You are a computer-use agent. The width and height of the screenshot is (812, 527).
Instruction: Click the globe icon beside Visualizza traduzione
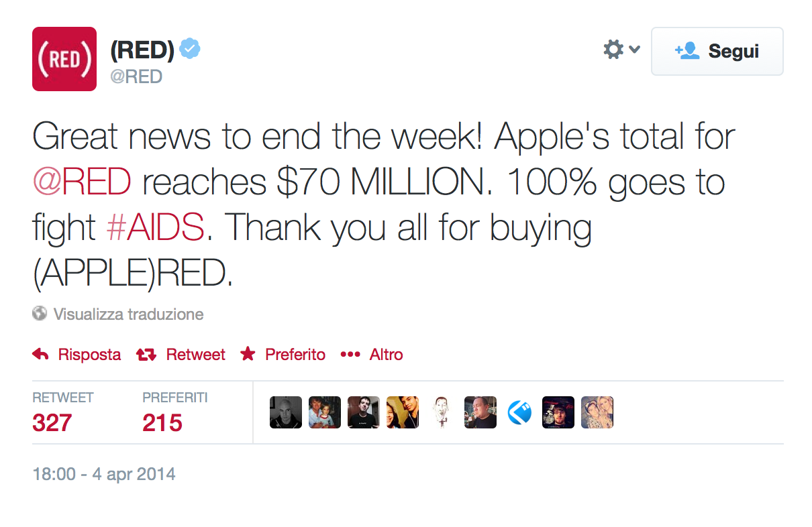(x=40, y=313)
